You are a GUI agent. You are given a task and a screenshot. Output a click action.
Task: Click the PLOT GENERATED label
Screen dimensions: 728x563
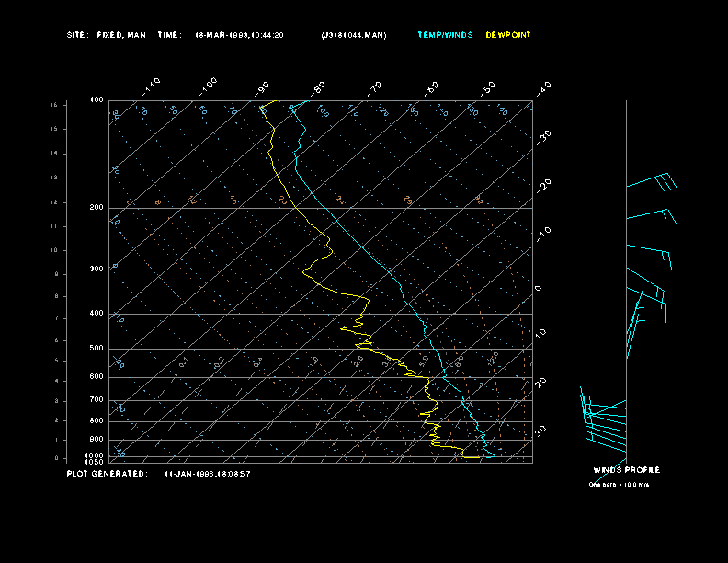click(107, 474)
